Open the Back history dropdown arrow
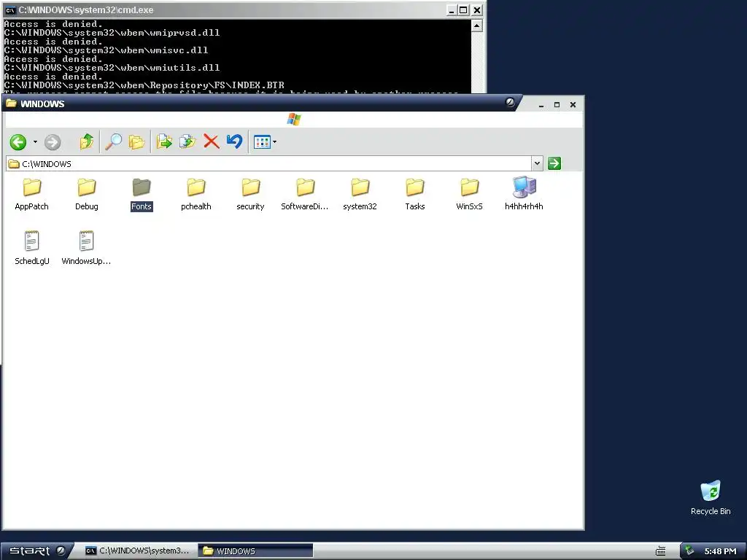The image size is (747, 560). [35, 142]
